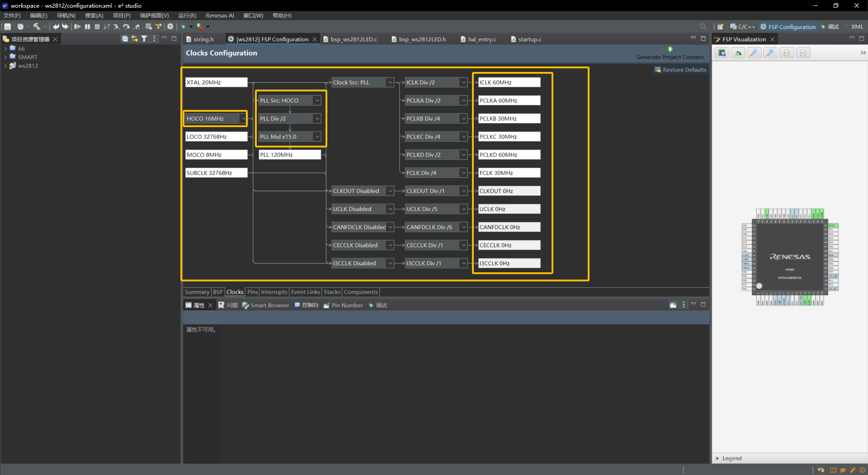Image resolution: width=868 pixels, height=475 pixels.
Task: Open the hal_entry.c editor tab
Action: click(x=478, y=39)
